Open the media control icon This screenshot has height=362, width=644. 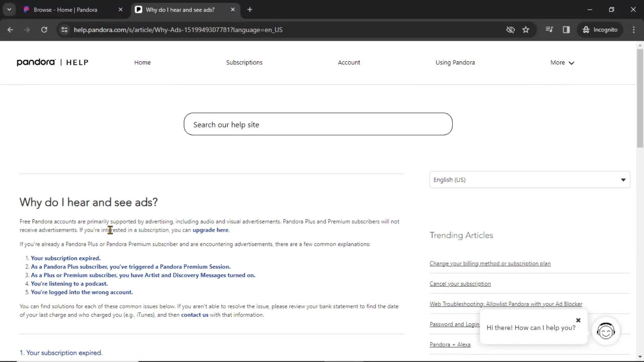pos(549,30)
